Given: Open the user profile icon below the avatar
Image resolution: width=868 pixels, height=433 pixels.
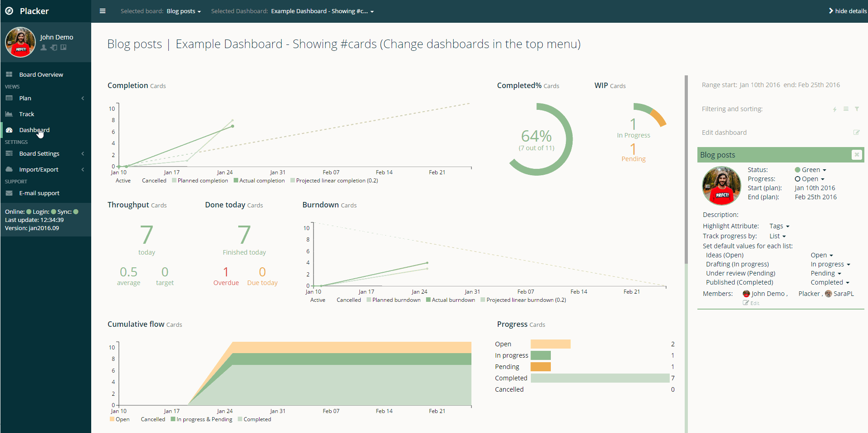Looking at the screenshot, I should [44, 47].
